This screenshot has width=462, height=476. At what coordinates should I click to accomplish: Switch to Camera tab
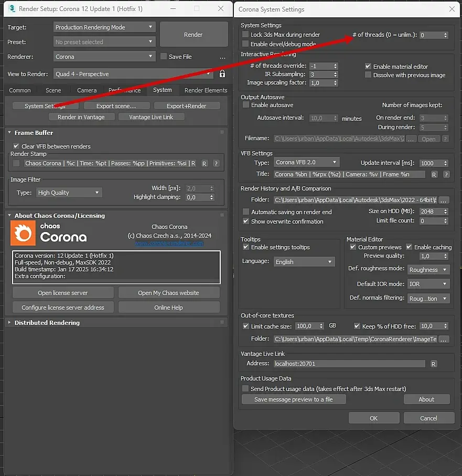click(87, 90)
